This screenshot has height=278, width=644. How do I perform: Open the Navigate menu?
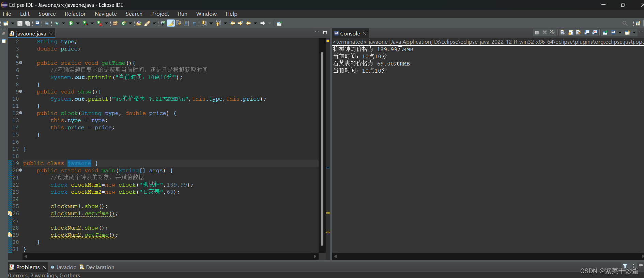pyautogui.click(x=106, y=14)
